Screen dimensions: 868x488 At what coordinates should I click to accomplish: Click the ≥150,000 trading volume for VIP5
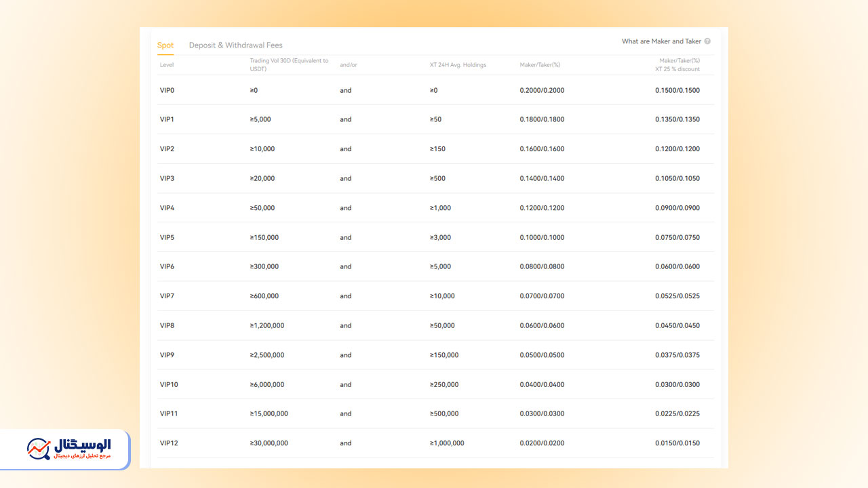point(264,237)
